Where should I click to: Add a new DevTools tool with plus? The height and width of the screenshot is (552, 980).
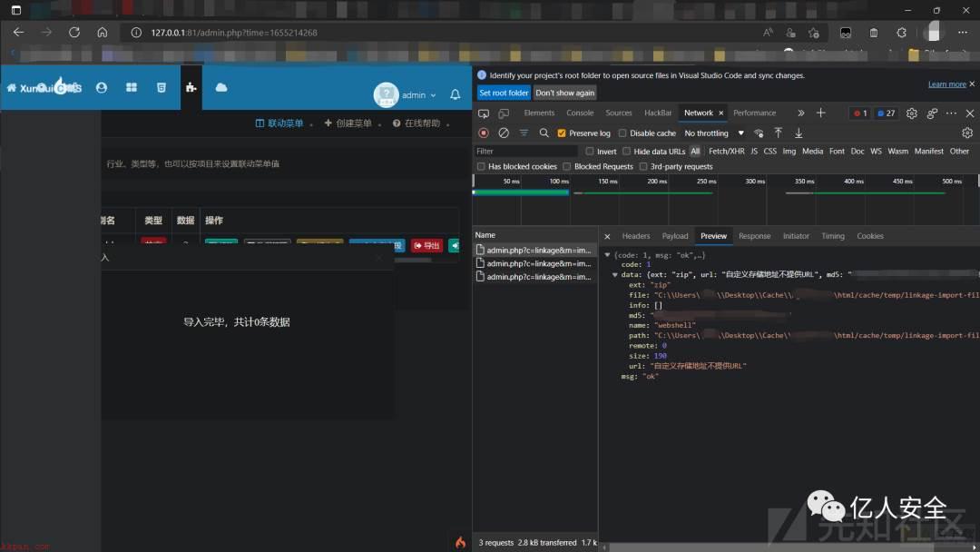coord(820,113)
